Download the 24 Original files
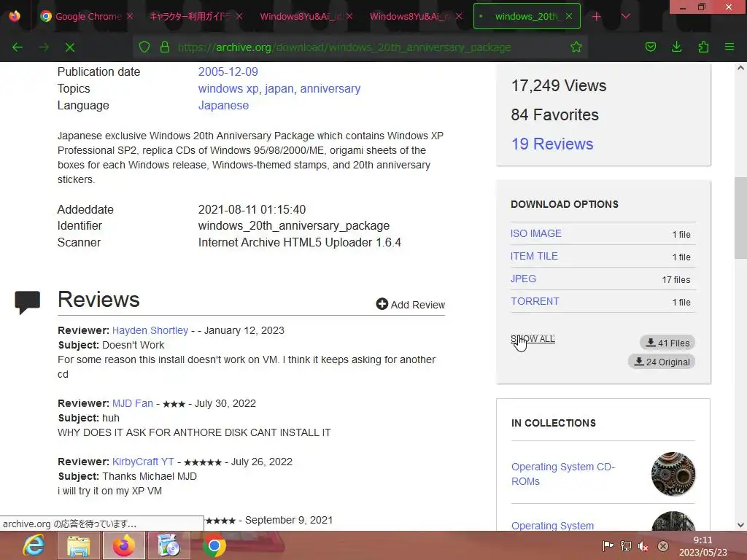The width and height of the screenshot is (747, 560). click(x=662, y=362)
